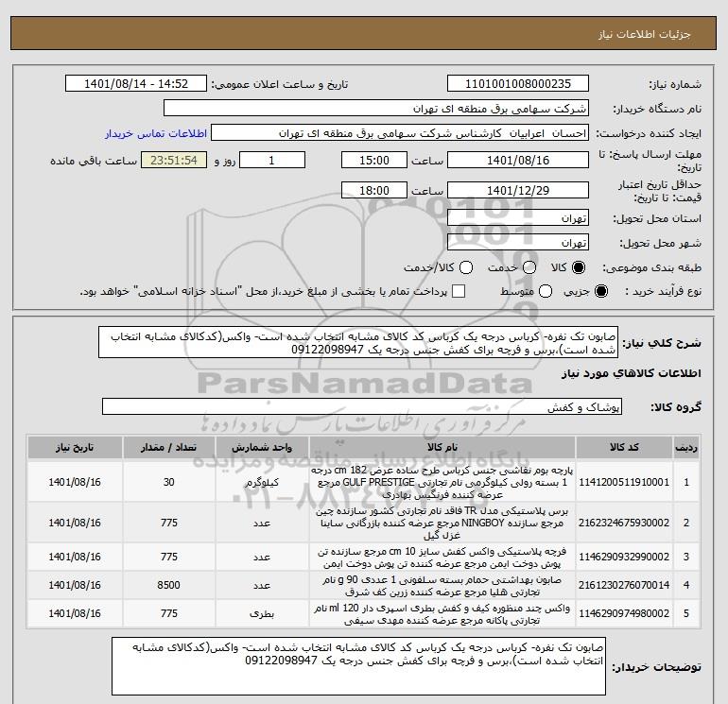
Task: Click the response deadline date 1401/08/16 field
Action: coord(518,160)
